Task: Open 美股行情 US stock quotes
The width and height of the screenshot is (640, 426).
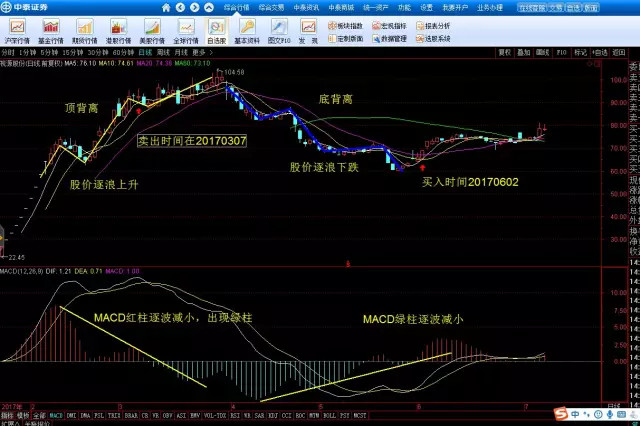Action: pos(152,31)
